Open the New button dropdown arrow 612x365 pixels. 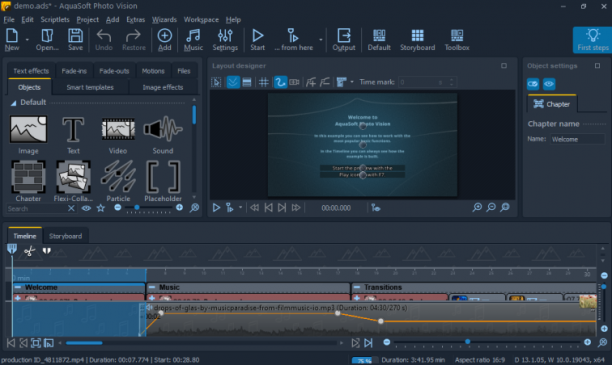click(27, 40)
